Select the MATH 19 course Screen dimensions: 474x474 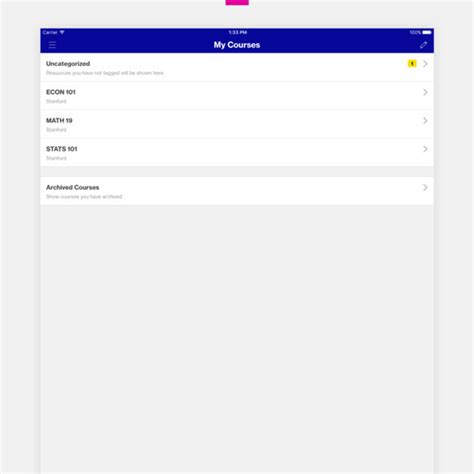tap(237, 124)
